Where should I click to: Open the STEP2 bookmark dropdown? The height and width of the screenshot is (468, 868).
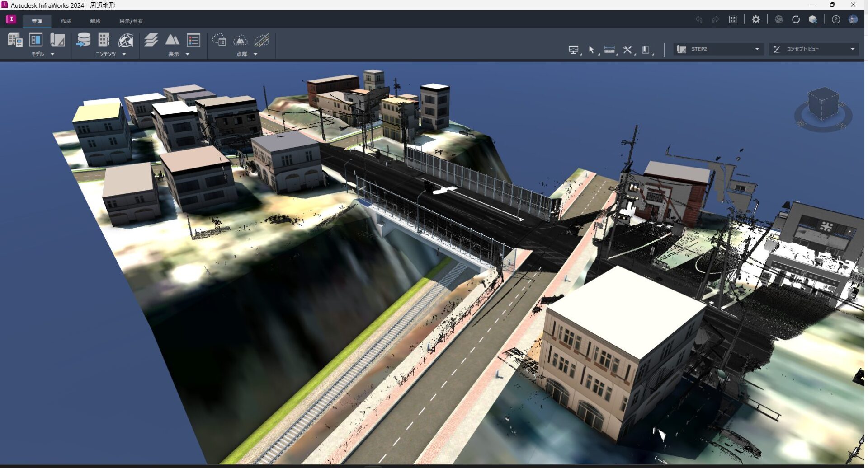[756, 49]
